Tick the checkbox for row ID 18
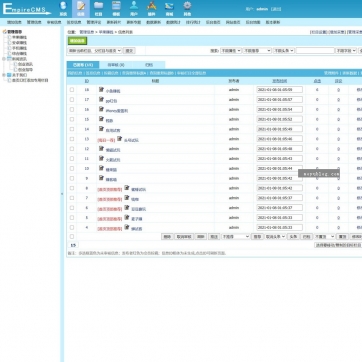The image size is (362, 362). (72, 90)
